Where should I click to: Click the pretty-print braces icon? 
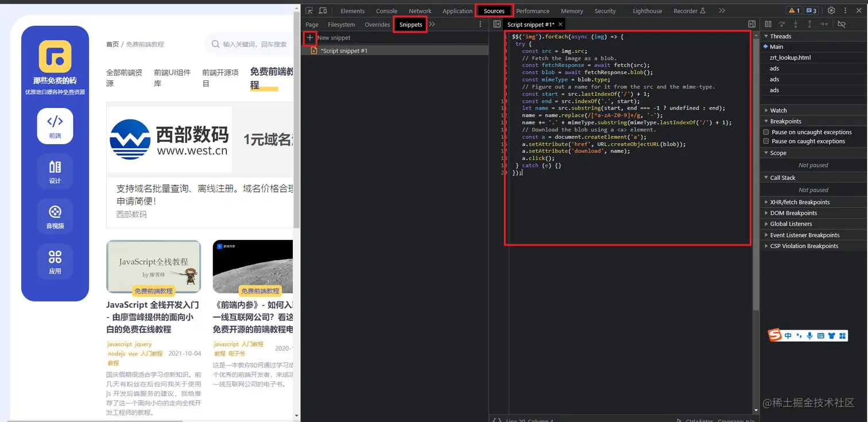[x=497, y=419]
